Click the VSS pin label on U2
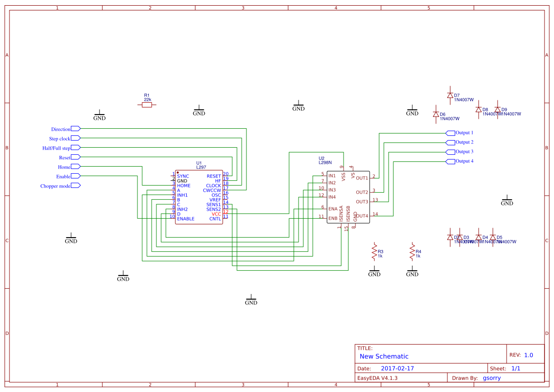Viewport: 554px width, 392px height. [344, 177]
